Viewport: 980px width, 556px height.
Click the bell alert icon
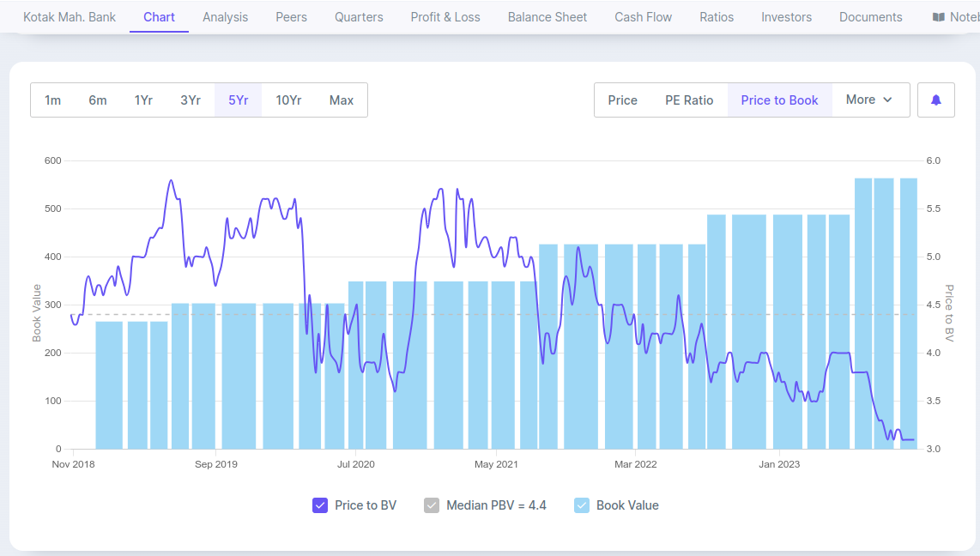tap(935, 100)
